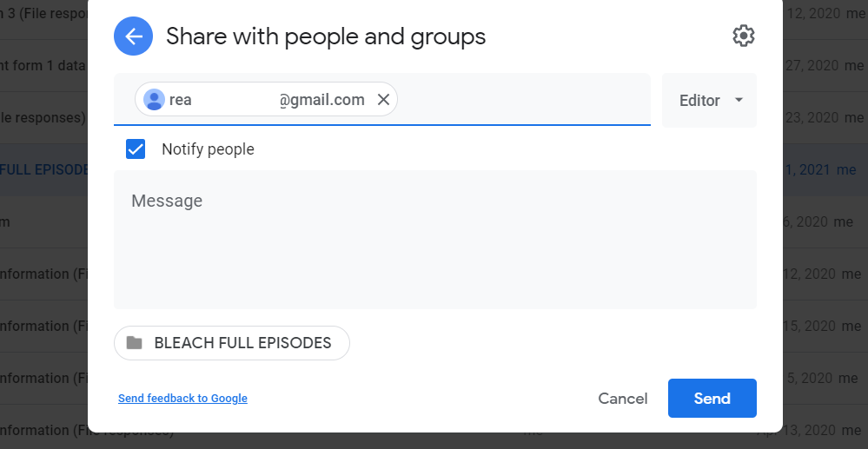Click the recipient avatar icon
868x449 pixels.
pyautogui.click(x=154, y=100)
